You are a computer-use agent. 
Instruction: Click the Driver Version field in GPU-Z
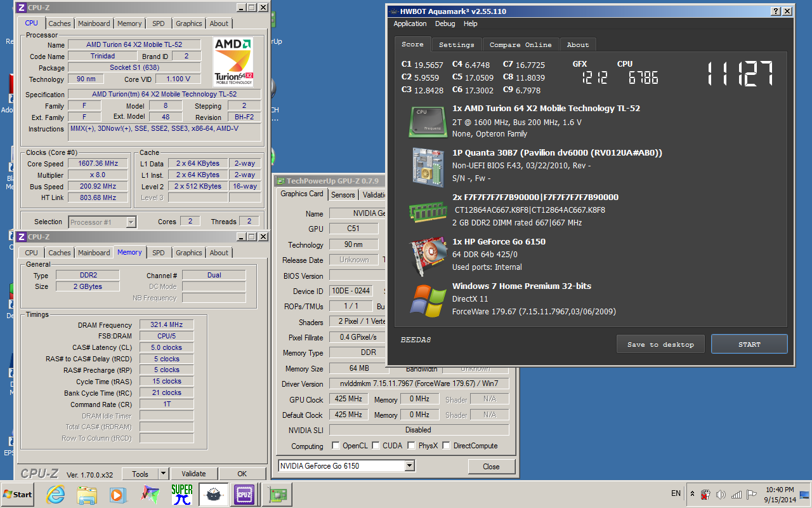tap(419, 384)
